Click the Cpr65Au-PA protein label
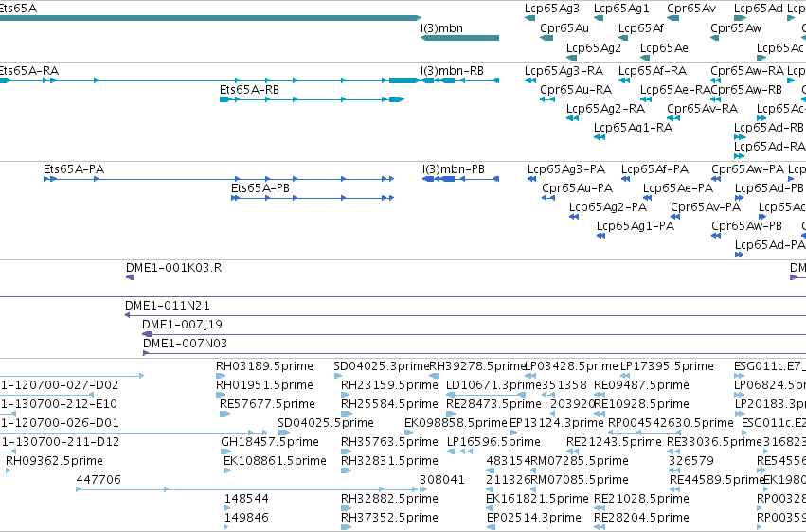The image size is (806, 532). 577,188
